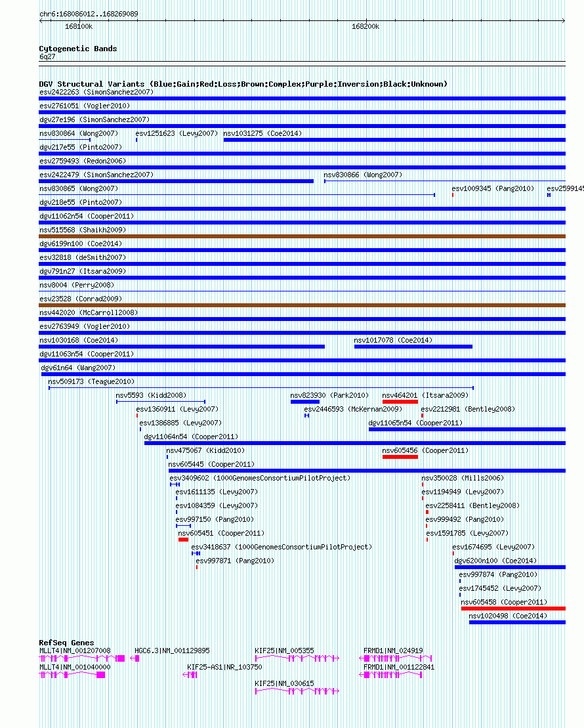Viewport: 584px width, 728px height.
Task: Click esv23528 (Conrad2009) label
Action: click(x=80, y=299)
